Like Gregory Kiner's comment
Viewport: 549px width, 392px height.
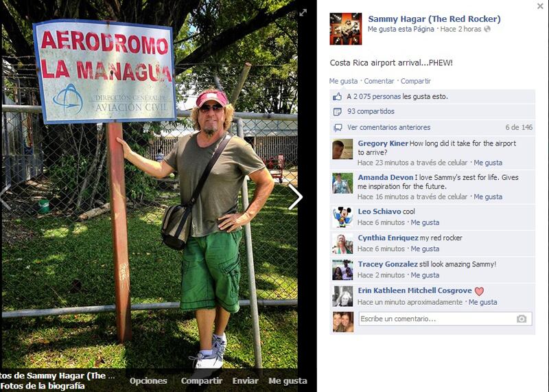pyautogui.click(x=488, y=163)
